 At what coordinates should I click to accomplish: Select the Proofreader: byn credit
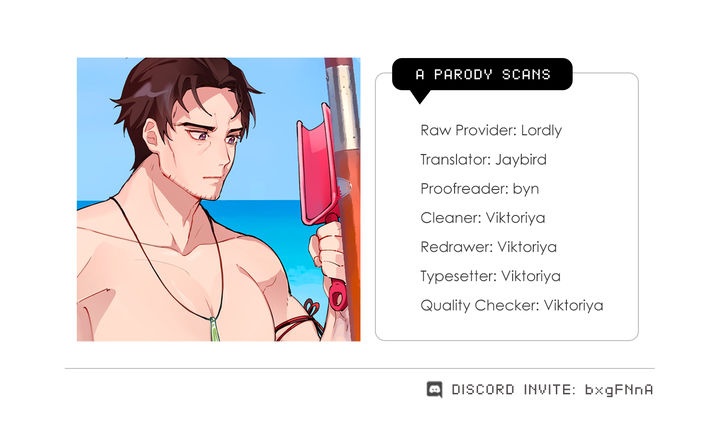480,189
